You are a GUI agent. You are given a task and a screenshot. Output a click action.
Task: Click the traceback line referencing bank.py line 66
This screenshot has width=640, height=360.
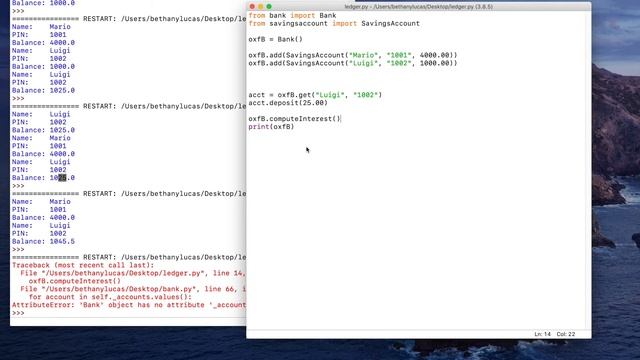pos(133,289)
